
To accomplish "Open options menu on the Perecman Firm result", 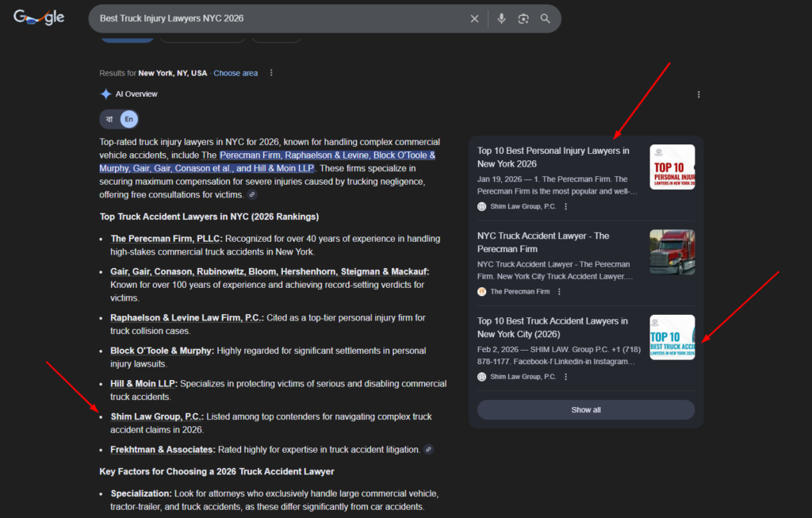I will [559, 291].
